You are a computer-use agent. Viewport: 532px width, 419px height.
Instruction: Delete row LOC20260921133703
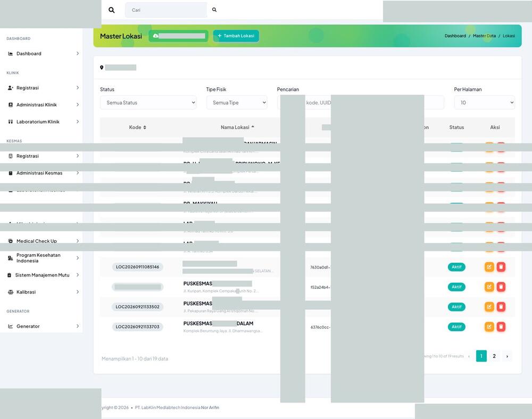pos(501,327)
